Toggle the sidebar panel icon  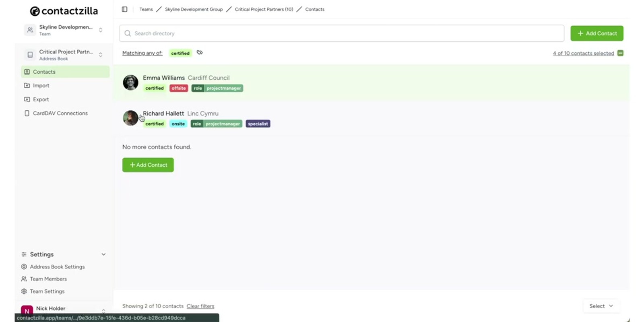(x=125, y=9)
